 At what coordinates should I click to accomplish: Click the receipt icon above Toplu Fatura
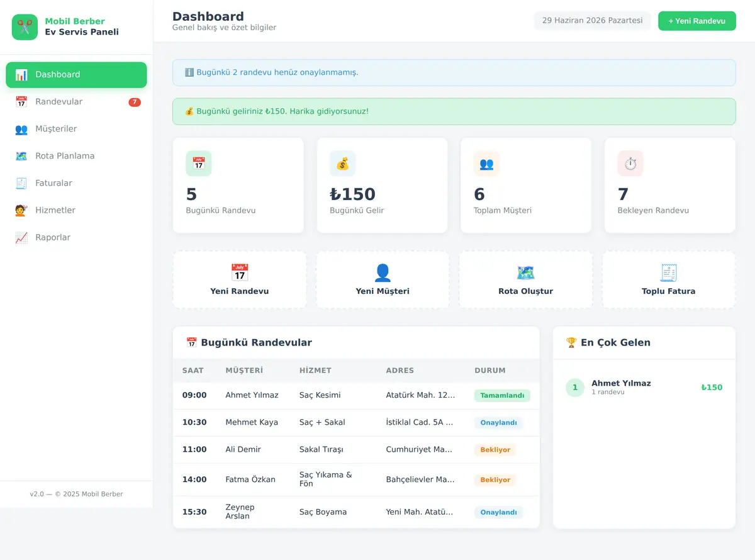coord(668,272)
